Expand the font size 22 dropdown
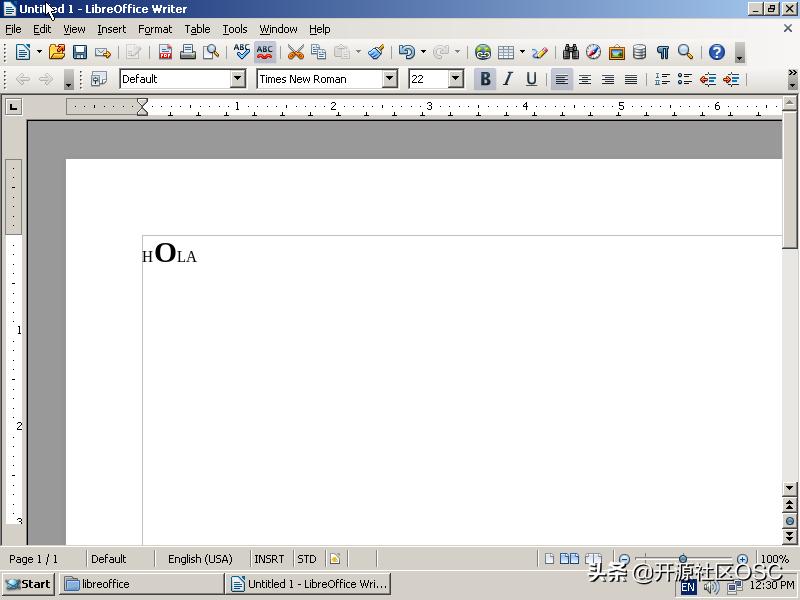 (x=456, y=79)
